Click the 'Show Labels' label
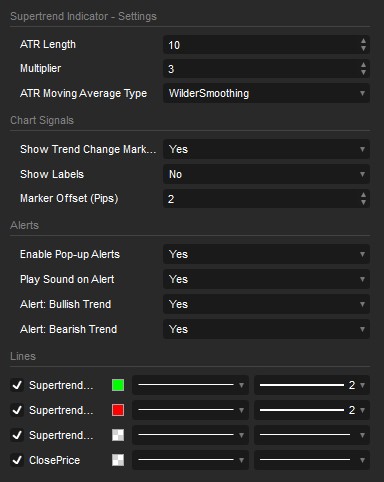 pos(52,174)
